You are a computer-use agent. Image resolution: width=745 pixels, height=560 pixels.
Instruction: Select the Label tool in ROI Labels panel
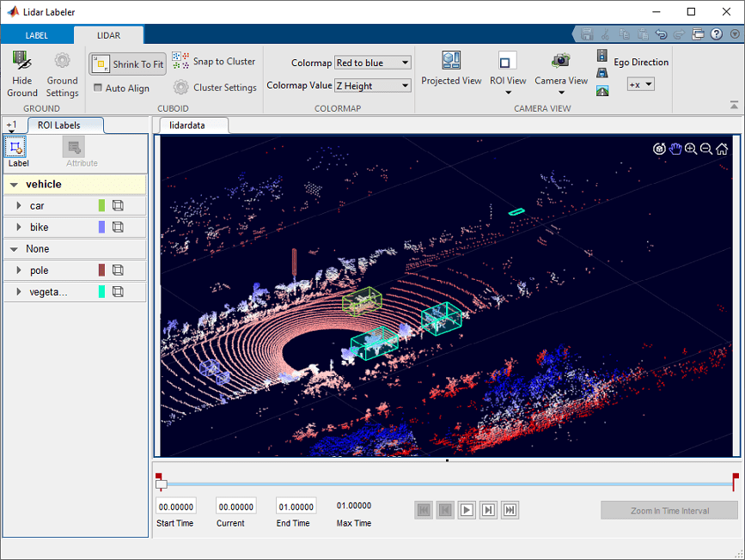coord(16,149)
